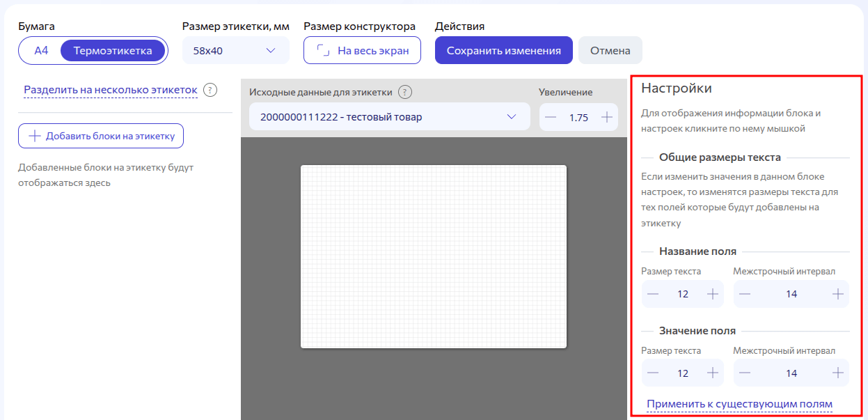
Task: Select A4 paper option
Action: point(41,50)
